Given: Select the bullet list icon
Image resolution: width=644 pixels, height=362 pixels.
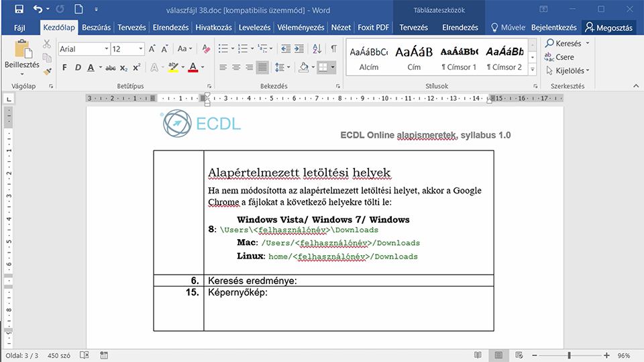Looking at the screenshot, I should pyautogui.click(x=223, y=49).
